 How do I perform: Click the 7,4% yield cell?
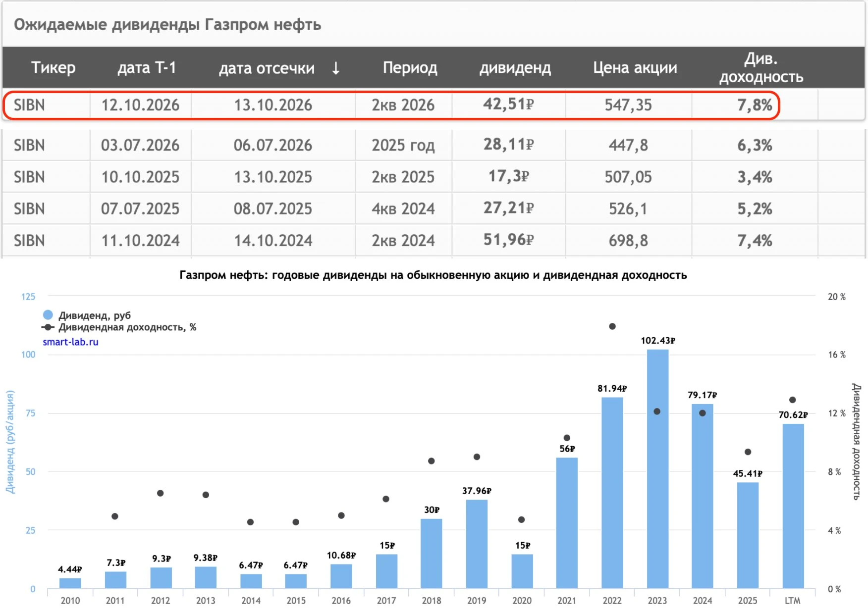(755, 241)
